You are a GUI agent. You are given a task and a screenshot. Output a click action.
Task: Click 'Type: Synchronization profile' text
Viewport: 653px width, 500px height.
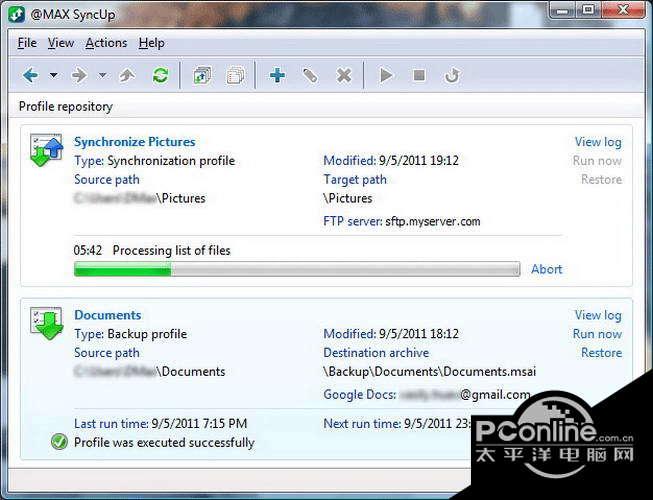[155, 160]
